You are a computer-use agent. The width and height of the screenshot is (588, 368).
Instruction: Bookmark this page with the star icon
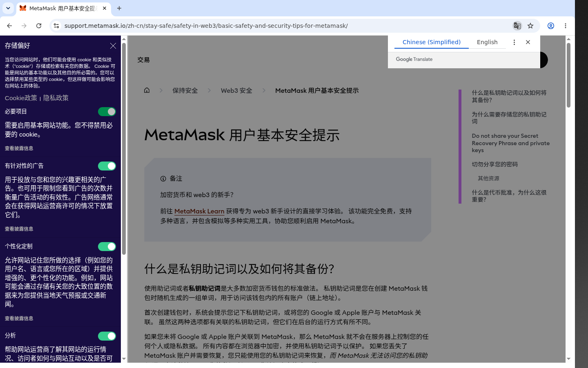point(530,26)
